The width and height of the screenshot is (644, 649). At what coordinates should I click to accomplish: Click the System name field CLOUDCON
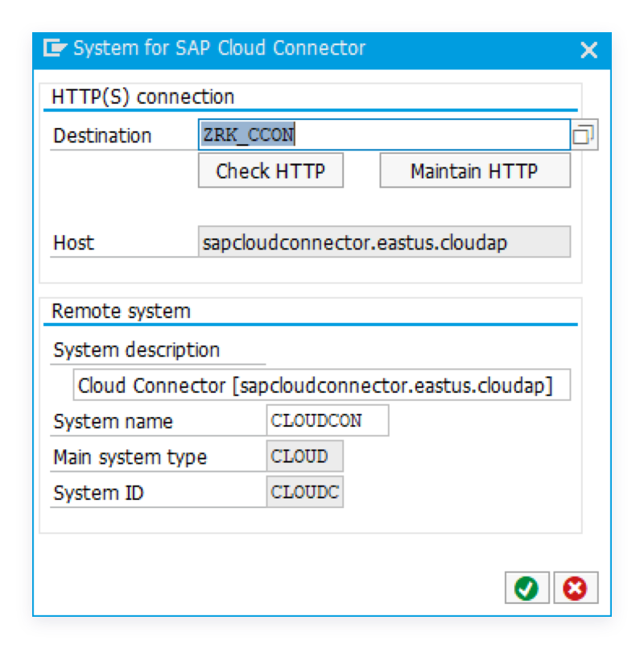328,420
